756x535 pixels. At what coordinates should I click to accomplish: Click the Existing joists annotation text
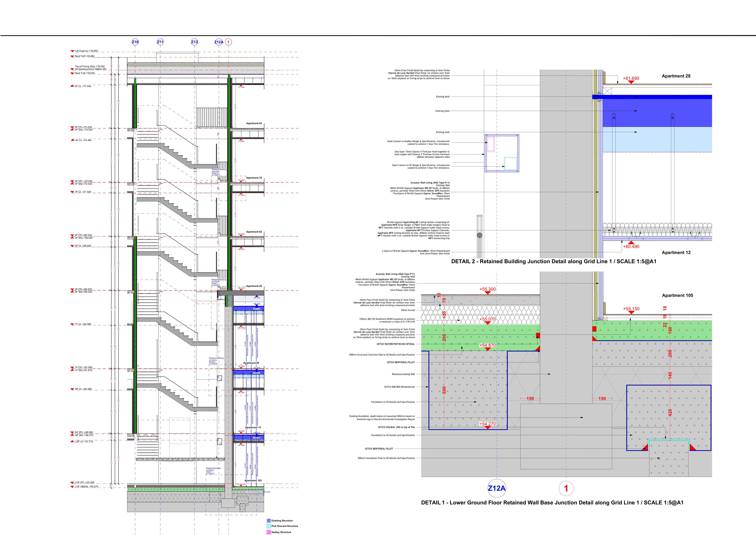point(442,111)
